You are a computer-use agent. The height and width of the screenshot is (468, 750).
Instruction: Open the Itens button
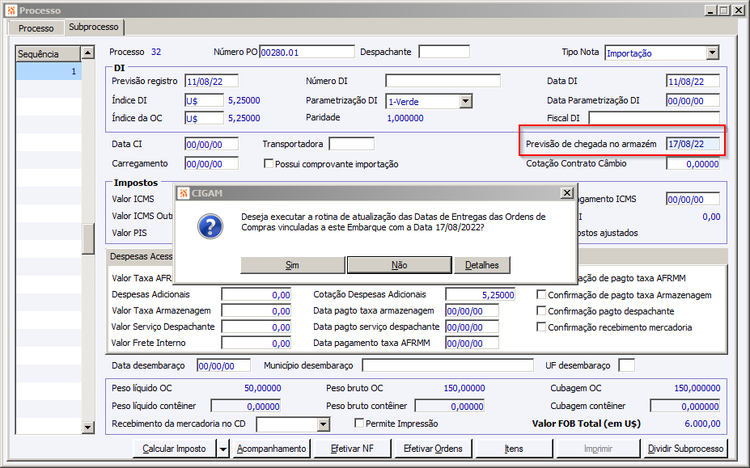click(x=514, y=449)
